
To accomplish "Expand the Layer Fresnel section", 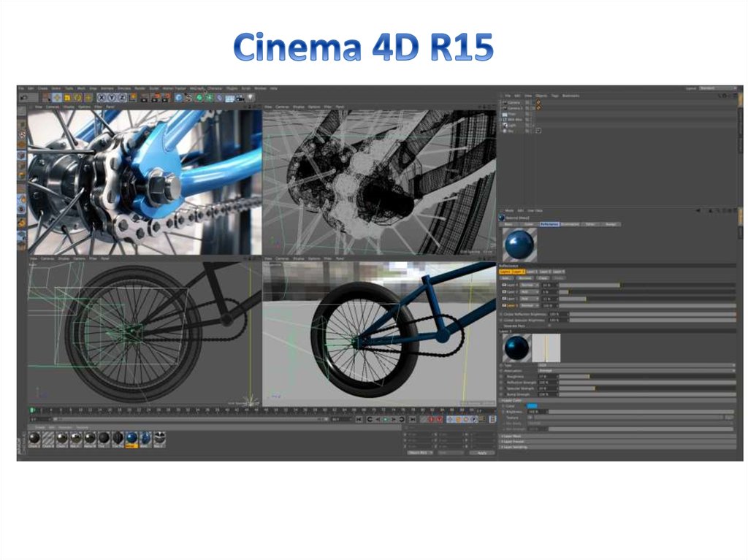I will tap(618, 442).
